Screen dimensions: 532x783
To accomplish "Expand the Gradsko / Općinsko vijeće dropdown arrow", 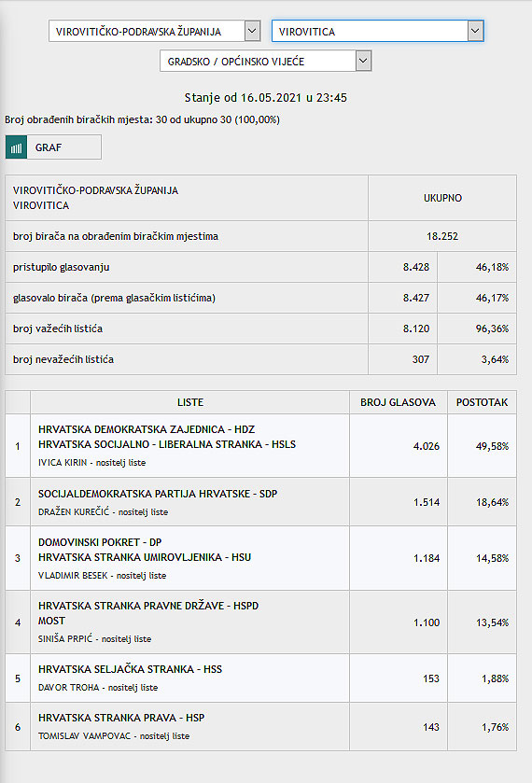I will (x=363, y=61).
